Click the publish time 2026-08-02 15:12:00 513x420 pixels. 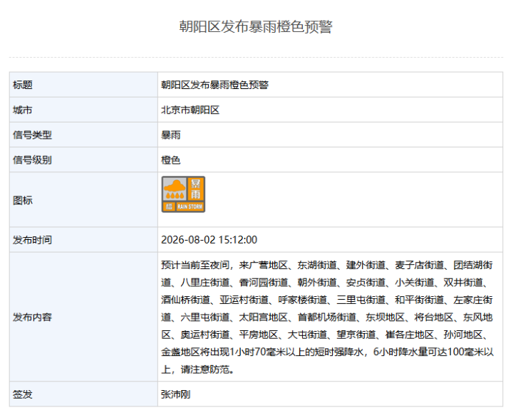point(209,240)
